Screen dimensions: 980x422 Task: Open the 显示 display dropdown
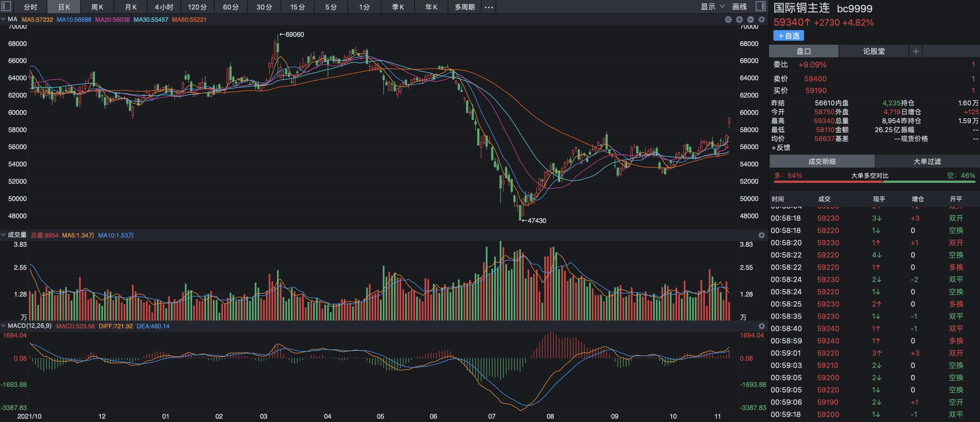point(712,6)
